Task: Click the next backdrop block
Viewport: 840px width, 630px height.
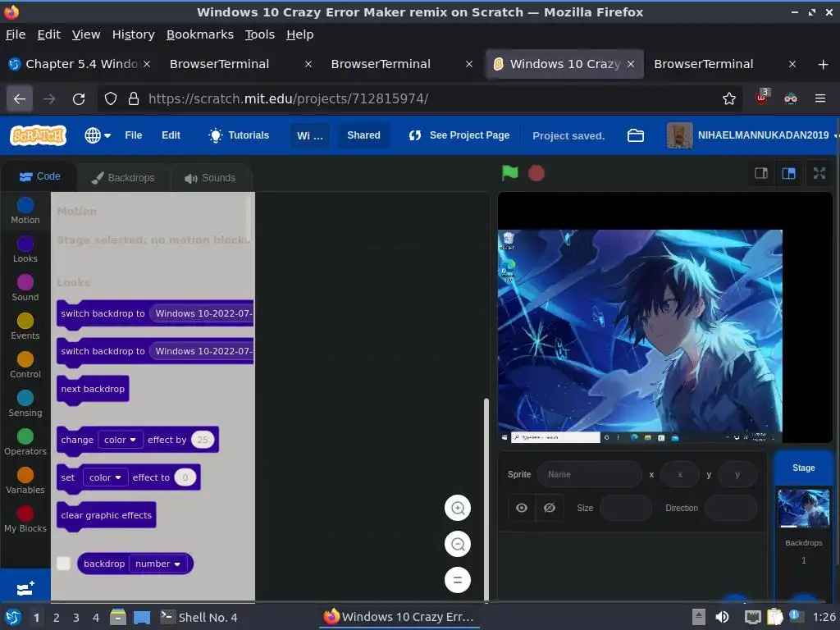Action: [93, 389]
